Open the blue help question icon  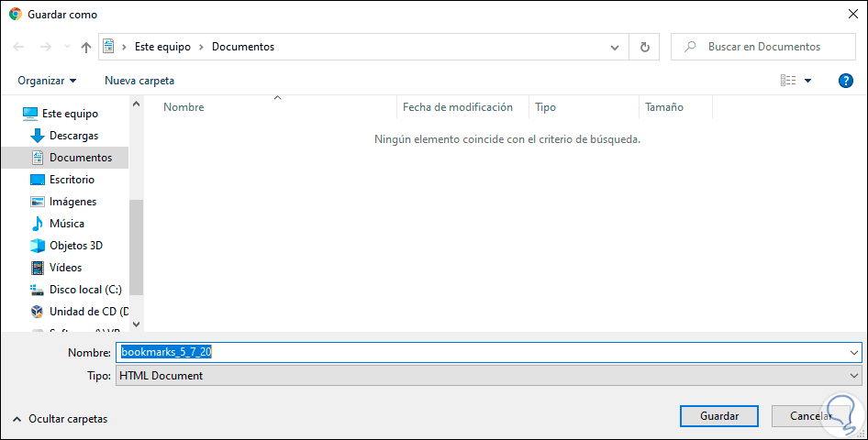pyautogui.click(x=845, y=81)
